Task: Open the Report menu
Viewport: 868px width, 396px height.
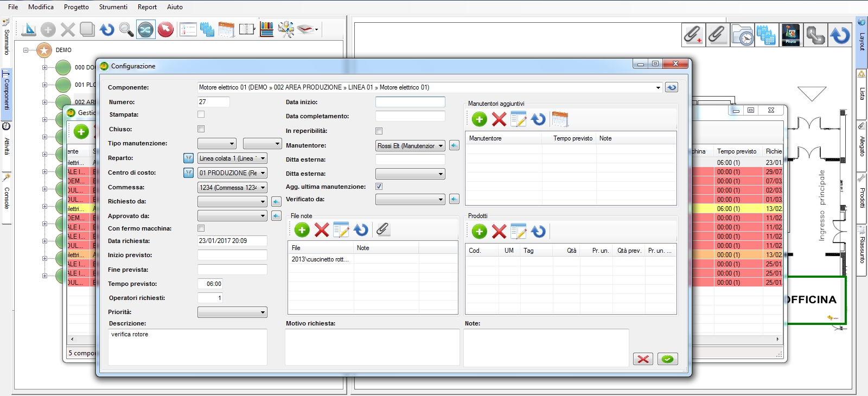Action: 147,7
